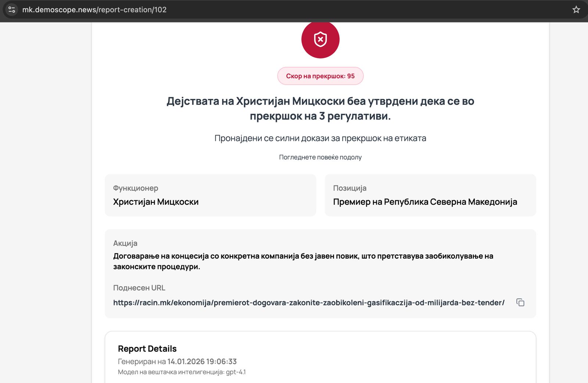Click the 'Акција' section label
Screen dimensions: 588x383
point(125,243)
